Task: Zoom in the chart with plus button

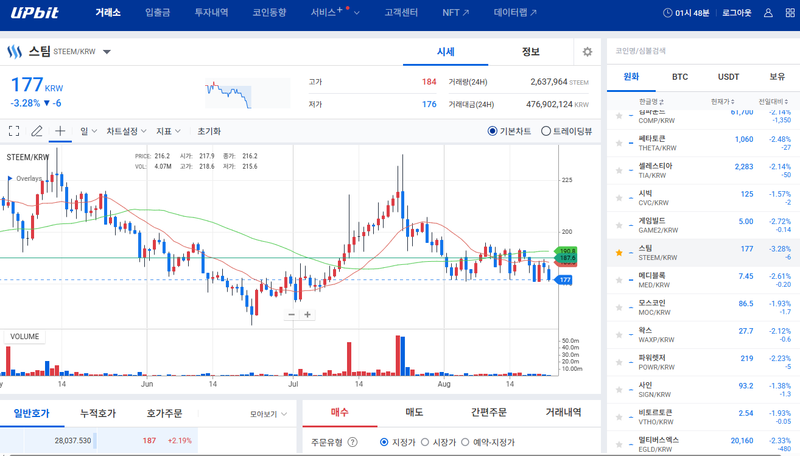Action: (307, 314)
